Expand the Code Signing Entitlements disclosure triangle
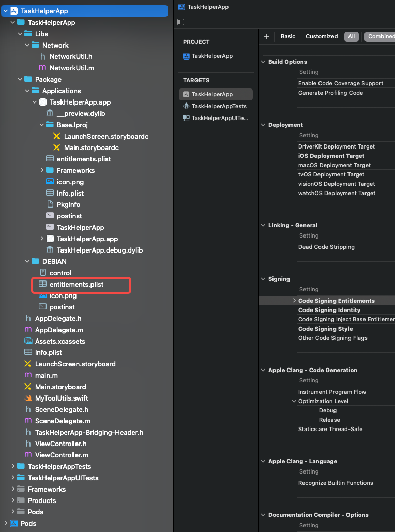This screenshot has width=395, height=532. pos(295,300)
